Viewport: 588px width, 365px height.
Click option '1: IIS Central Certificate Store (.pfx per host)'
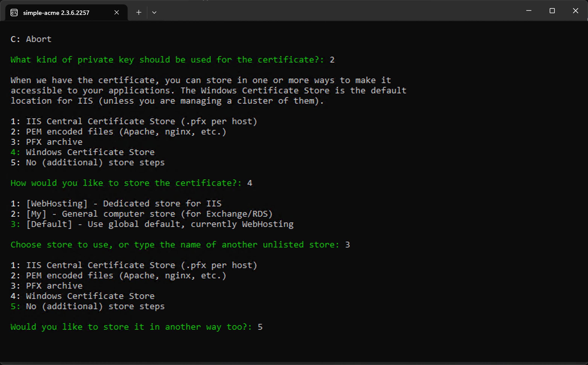click(x=134, y=121)
